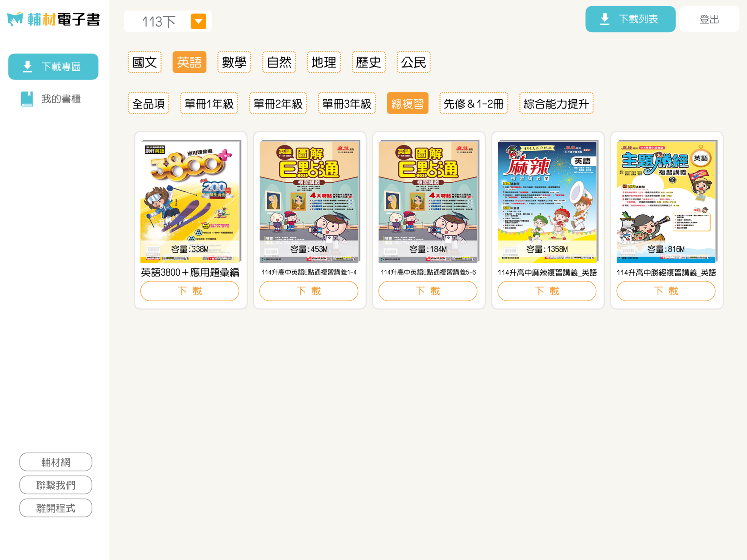747x560 pixels.
Task: Select the 公民 subject tab
Action: coord(413,62)
